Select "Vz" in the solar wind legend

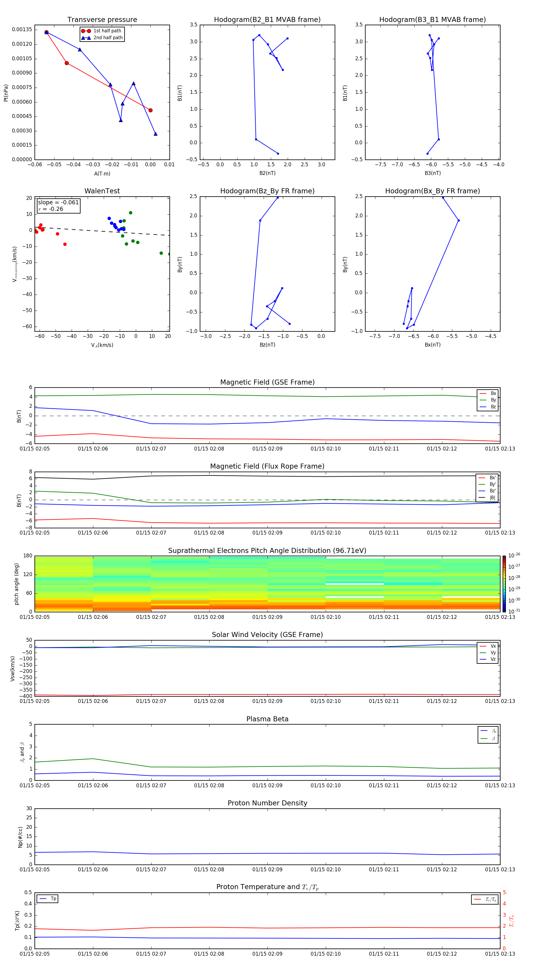(488, 659)
